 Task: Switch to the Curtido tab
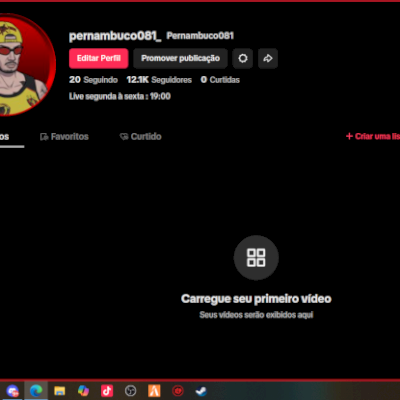[x=140, y=136]
